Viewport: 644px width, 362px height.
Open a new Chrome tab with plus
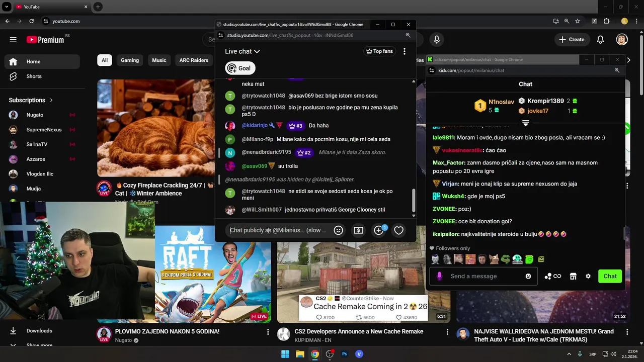(98, 7)
